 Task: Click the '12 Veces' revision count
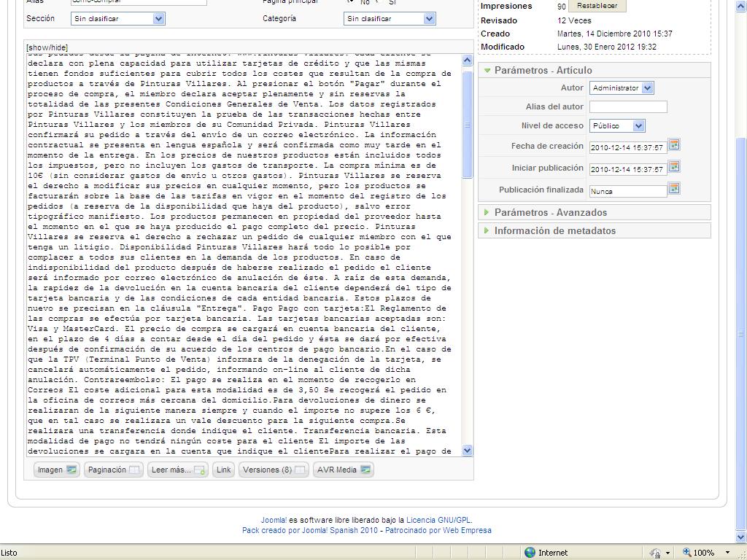(x=574, y=20)
